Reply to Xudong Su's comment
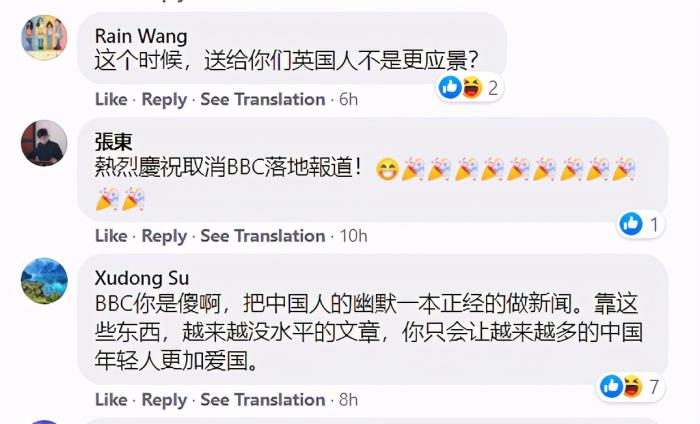This screenshot has height=424, width=700. (164, 400)
